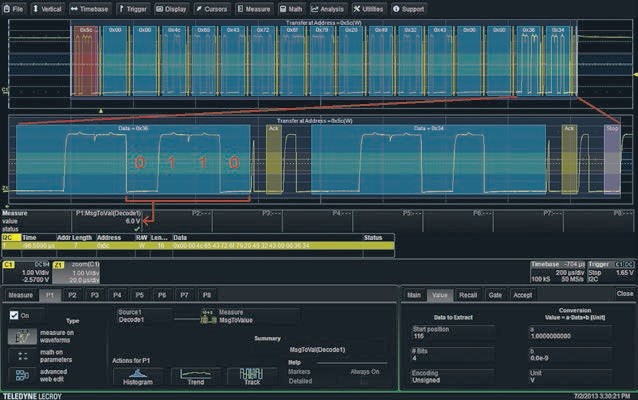Image resolution: width=638 pixels, height=400 pixels.
Task: Edit the Unit field
Action: coord(570,376)
